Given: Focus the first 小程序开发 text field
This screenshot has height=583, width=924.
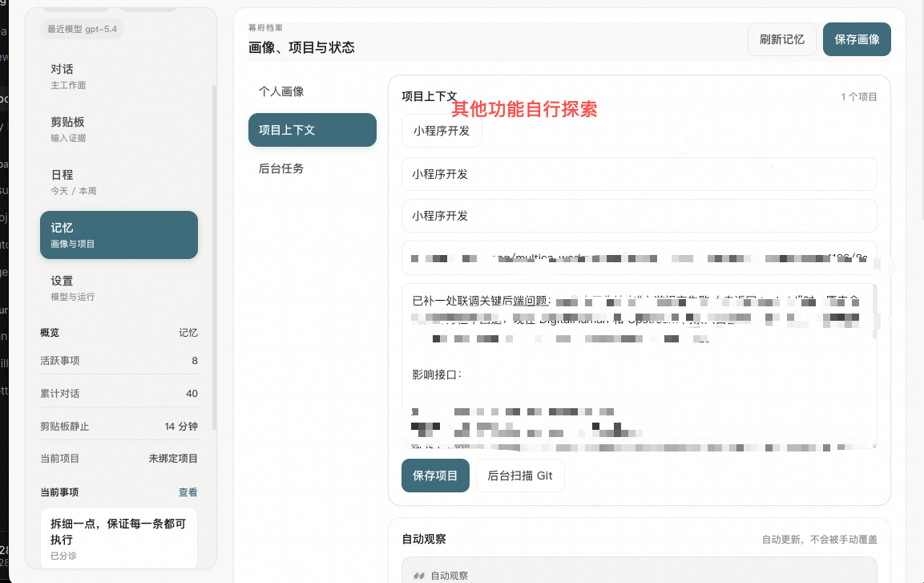Looking at the screenshot, I should 639,174.
